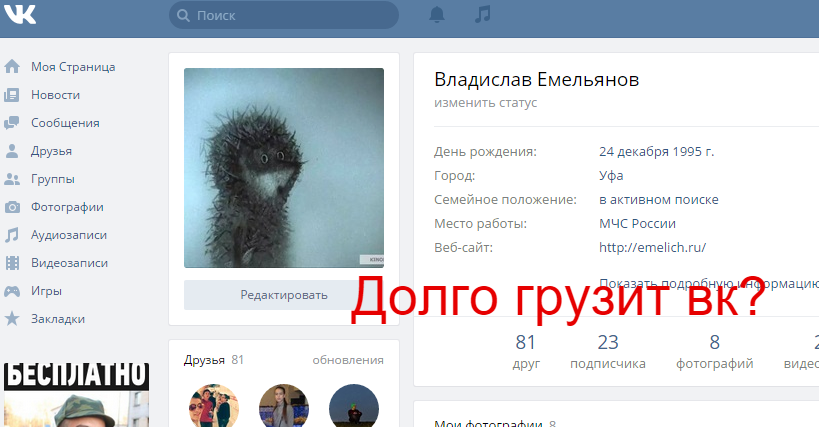Click the people icon beside Группы
This screenshot has height=427, width=819.
[11, 179]
